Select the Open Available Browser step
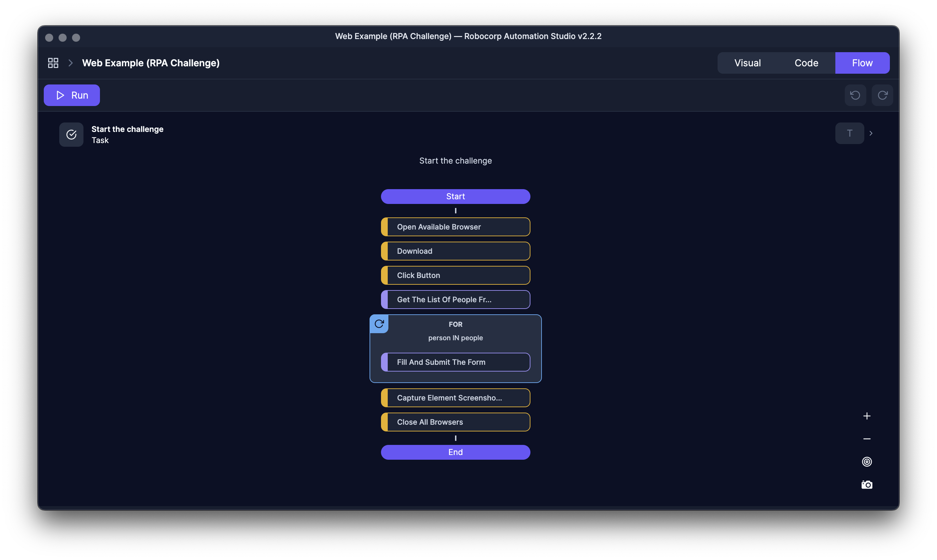Viewport: 937px width, 560px height. [455, 227]
